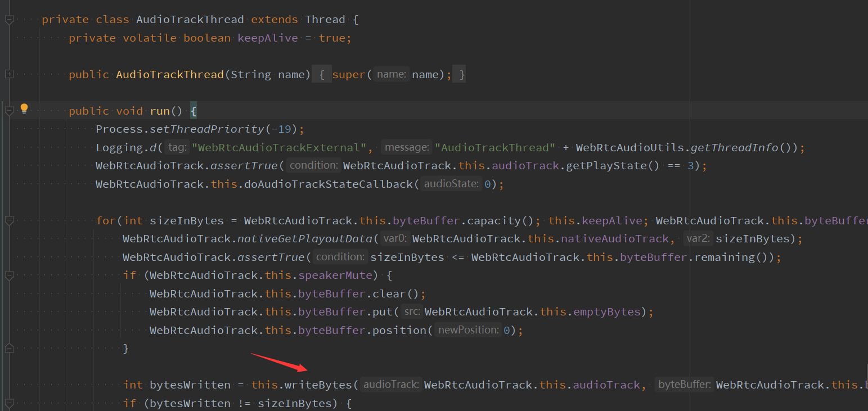
Task: Click 'this.keepAlive' loop condition
Action: click(x=595, y=220)
